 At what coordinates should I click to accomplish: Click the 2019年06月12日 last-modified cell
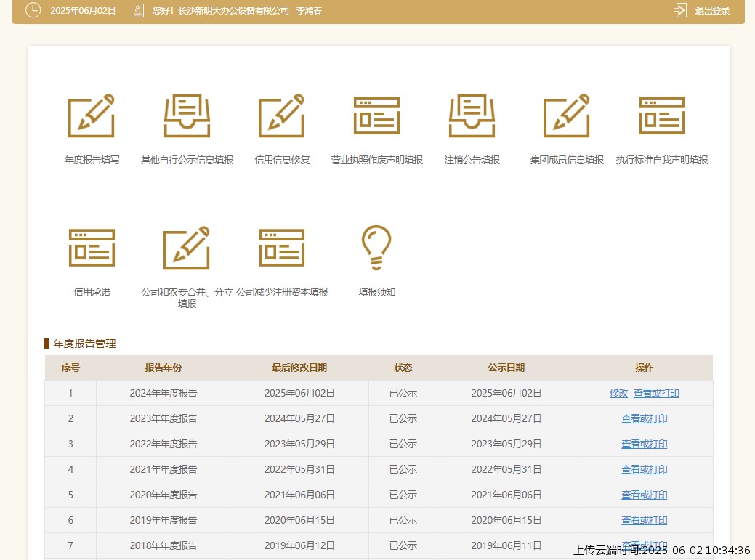tap(299, 545)
